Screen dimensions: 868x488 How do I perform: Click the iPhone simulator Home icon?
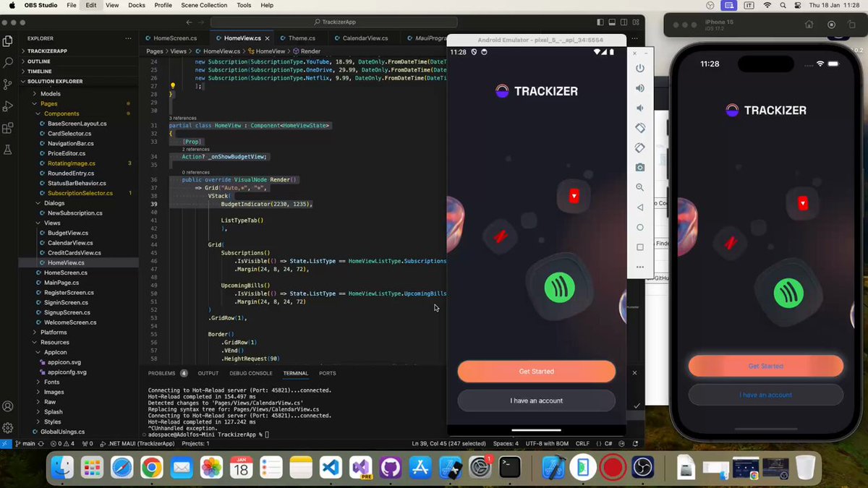[x=809, y=25]
